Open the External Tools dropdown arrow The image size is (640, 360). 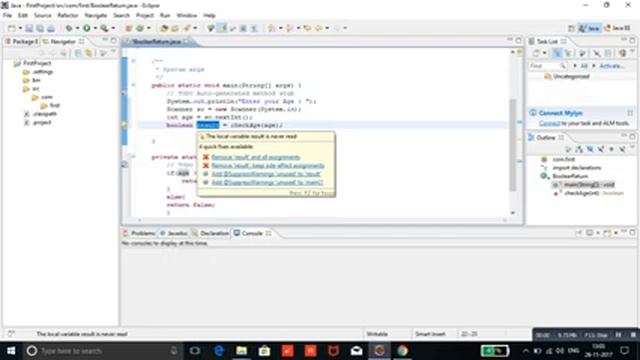[x=113, y=28]
